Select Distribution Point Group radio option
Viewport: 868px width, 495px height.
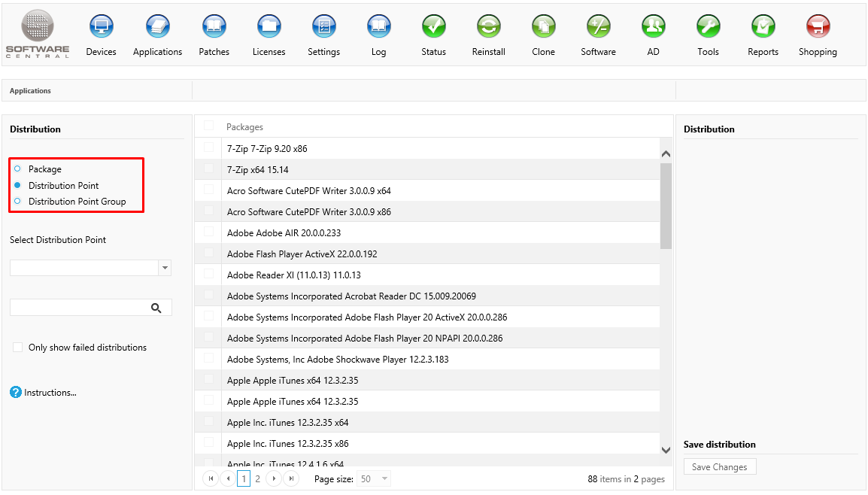(17, 202)
